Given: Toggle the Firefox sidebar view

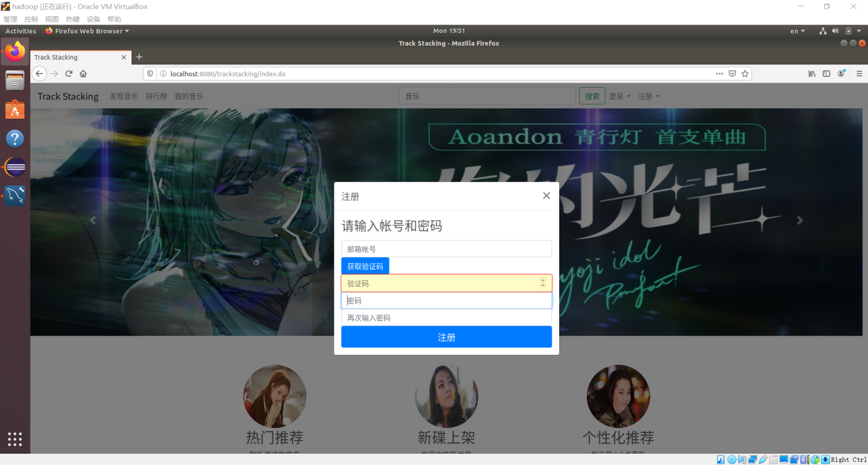Looking at the screenshot, I should (827, 74).
